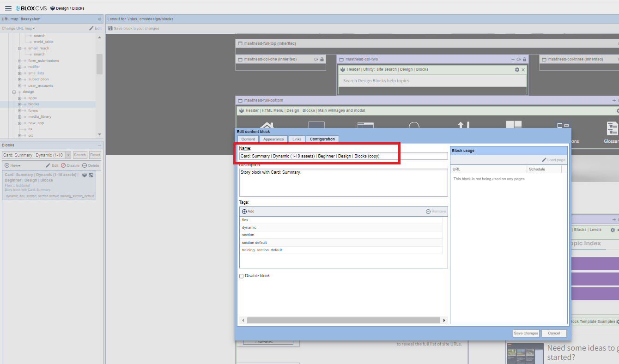The width and height of the screenshot is (619, 364).
Task: Open the New block dropdown menu
Action: (x=12, y=165)
